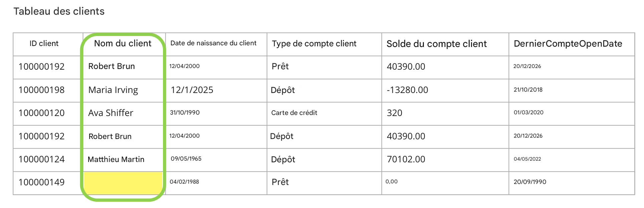Viewport: 644px width, 208px height.
Task: Select the Ava Shiffer name cell
Action: pyautogui.click(x=111, y=113)
